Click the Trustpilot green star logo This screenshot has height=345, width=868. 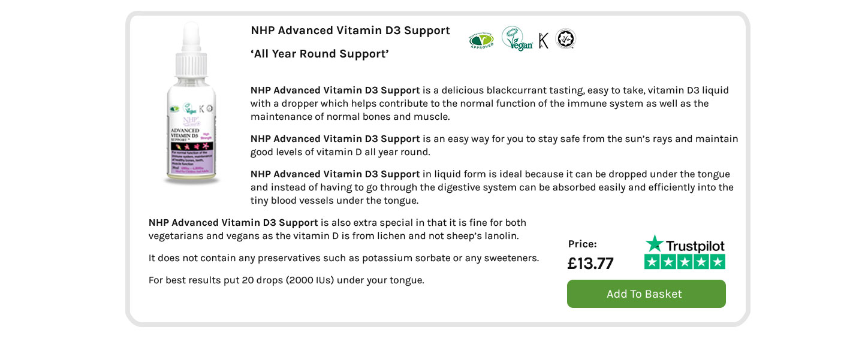[x=655, y=244]
